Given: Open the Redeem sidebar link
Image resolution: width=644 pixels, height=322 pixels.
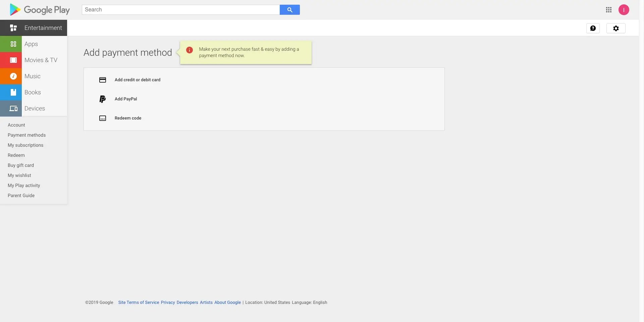Looking at the screenshot, I should coord(16,155).
